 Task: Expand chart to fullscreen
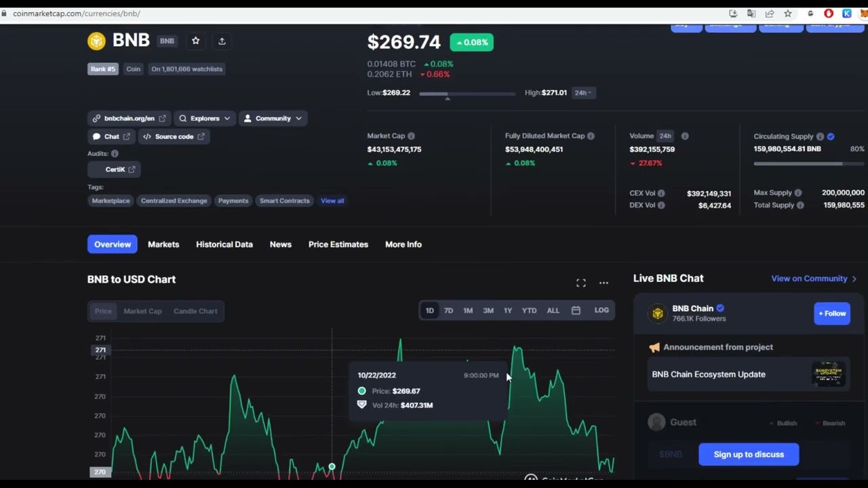pyautogui.click(x=581, y=283)
